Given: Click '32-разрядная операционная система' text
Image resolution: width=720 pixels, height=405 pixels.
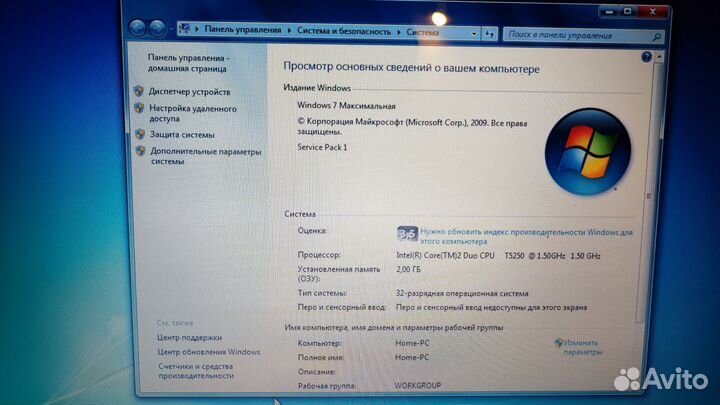Looking at the screenshot, I should (462, 293).
